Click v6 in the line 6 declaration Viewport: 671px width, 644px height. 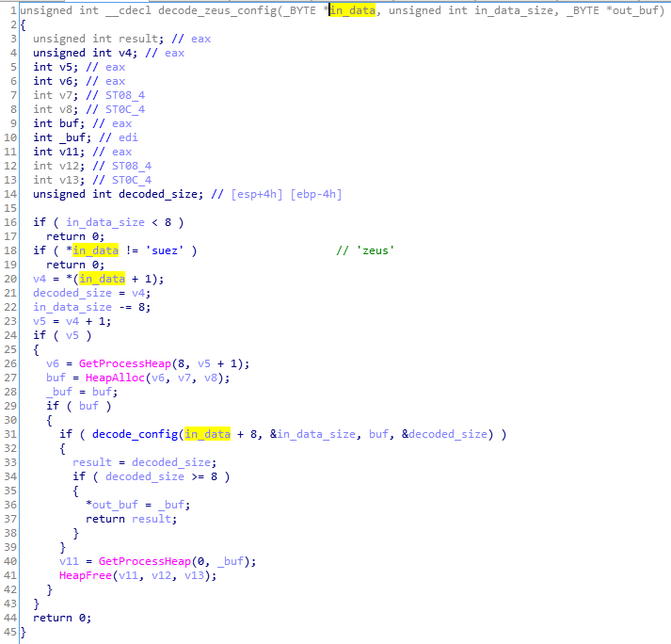pos(66,81)
